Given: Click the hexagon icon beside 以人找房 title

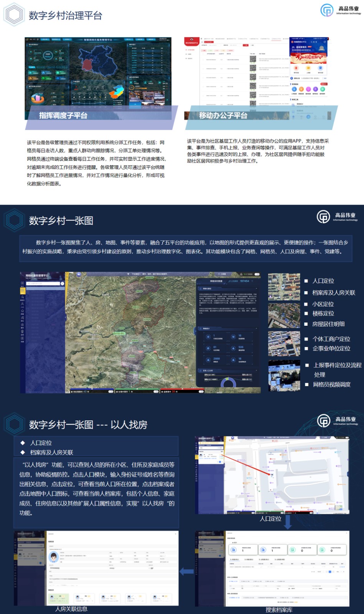Looking at the screenshot, I should [15, 424].
